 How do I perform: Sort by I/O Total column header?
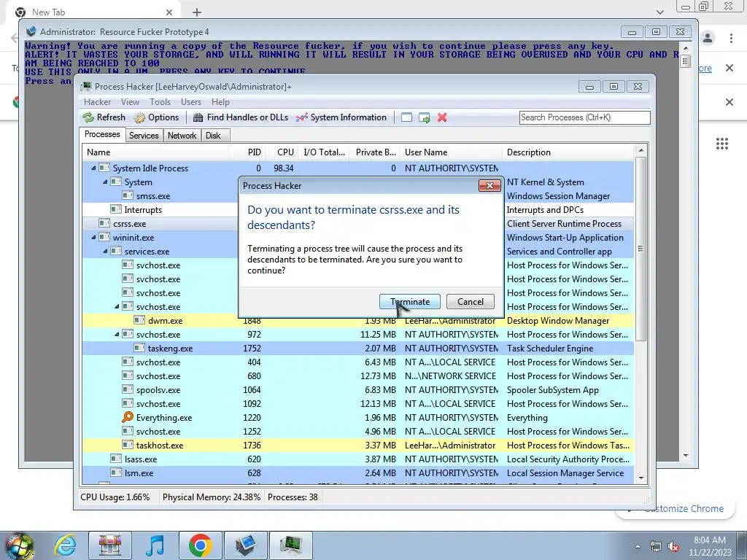click(x=324, y=152)
